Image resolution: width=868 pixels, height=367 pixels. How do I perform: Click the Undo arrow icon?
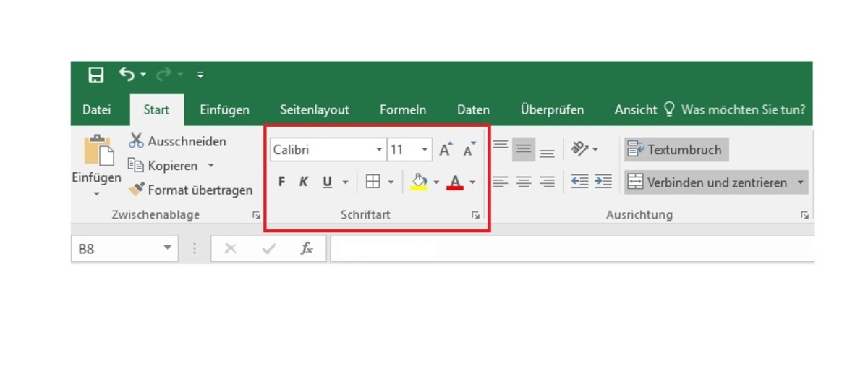[127, 75]
